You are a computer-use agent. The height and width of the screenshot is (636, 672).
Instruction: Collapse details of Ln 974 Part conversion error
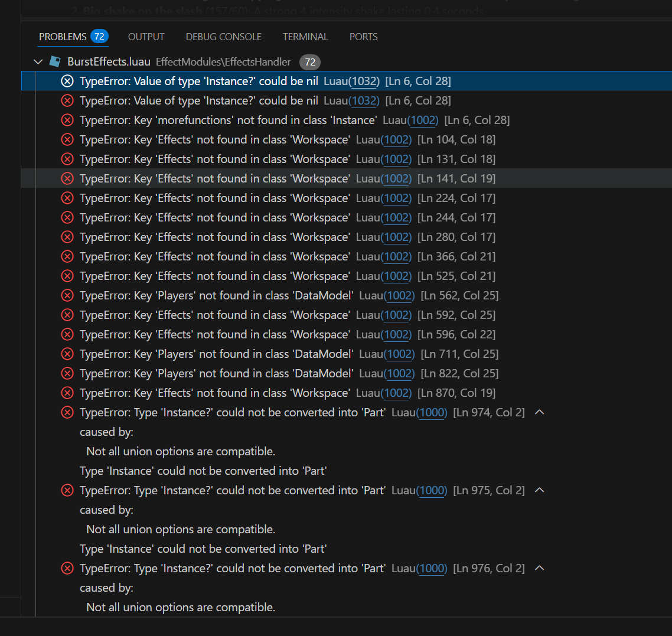tap(540, 412)
